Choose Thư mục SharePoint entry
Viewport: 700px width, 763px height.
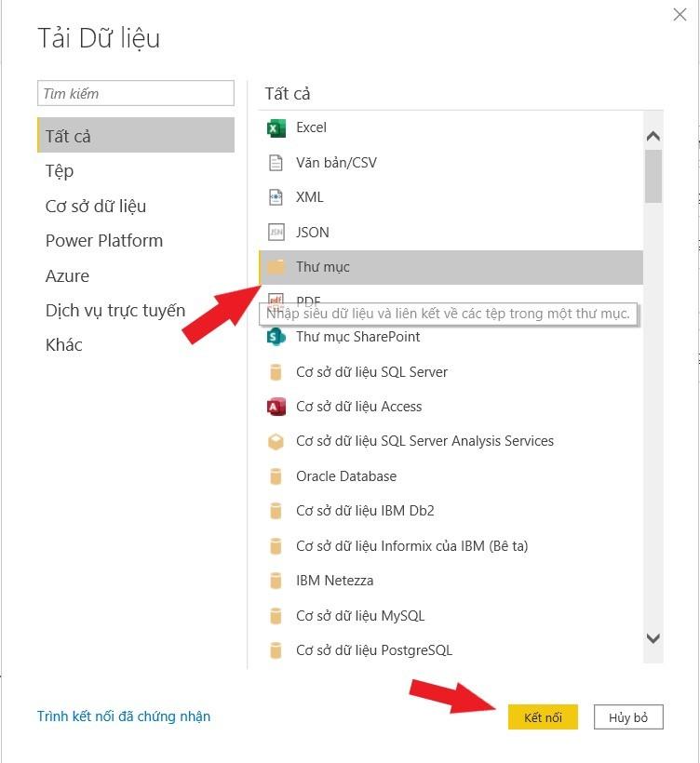pyautogui.click(x=451, y=337)
